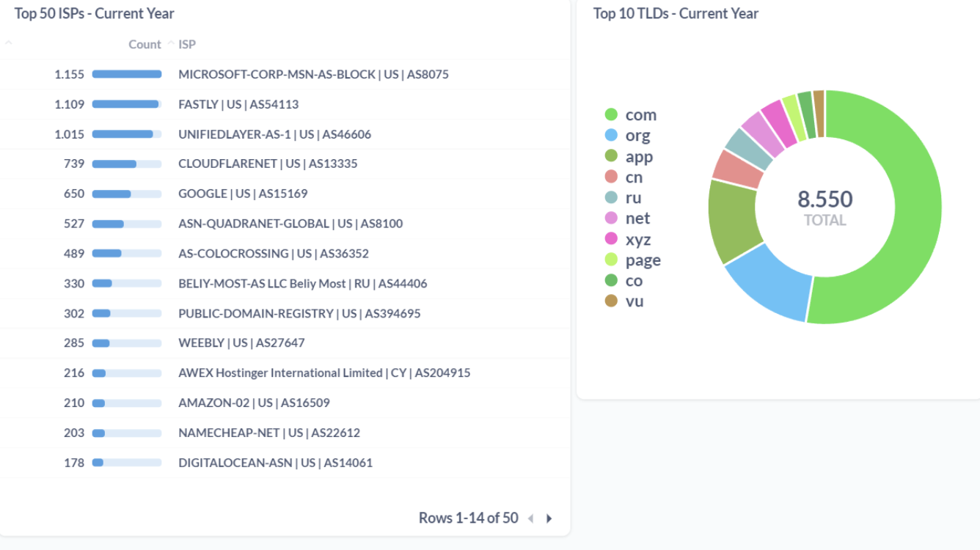Click the count bar for 527
Viewport: 980px width, 550px height.
127,224
